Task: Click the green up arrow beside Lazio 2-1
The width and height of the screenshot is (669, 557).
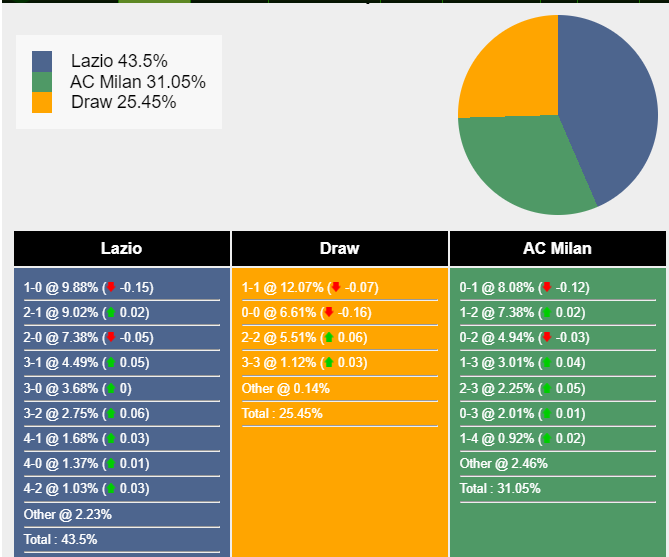Action: [111, 313]
